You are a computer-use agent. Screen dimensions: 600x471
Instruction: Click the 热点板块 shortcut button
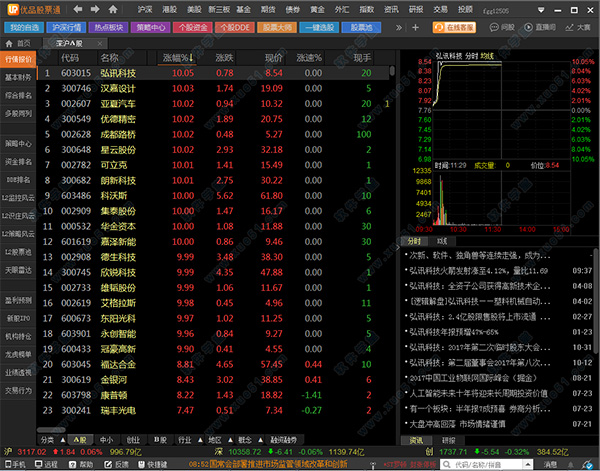[109, 27]
